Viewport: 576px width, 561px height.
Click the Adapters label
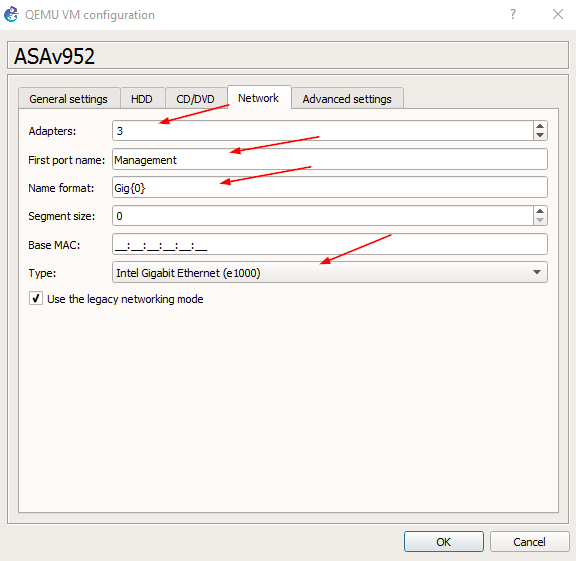click(x=52, y=131)
